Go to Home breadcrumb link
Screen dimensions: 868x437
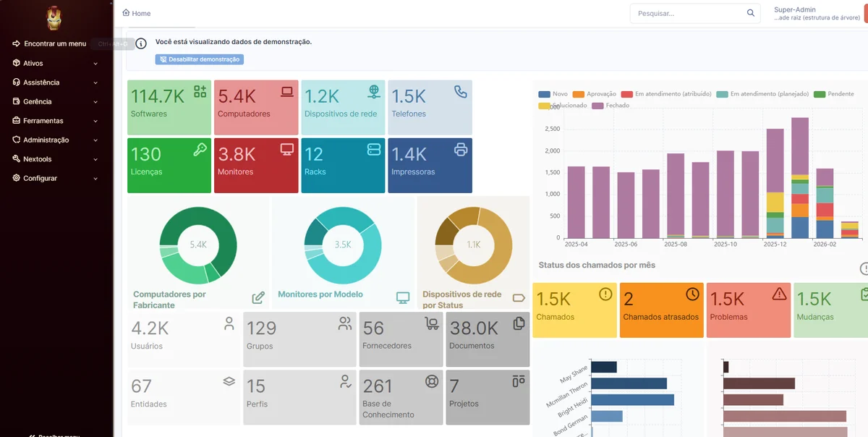(137, 13)
